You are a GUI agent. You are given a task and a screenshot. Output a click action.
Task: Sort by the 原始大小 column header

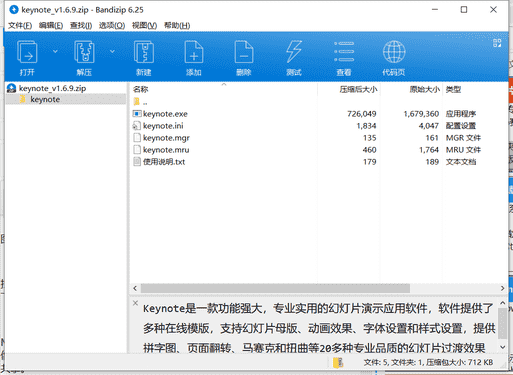(424, 89)
